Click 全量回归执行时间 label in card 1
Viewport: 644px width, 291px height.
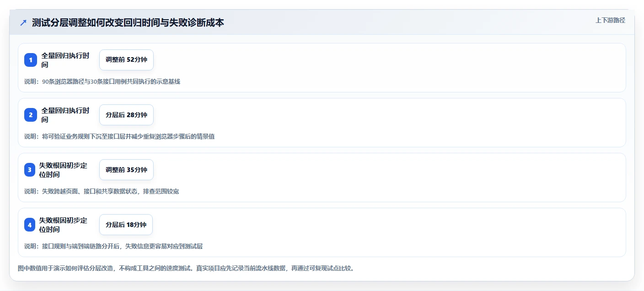pos(65,60)
